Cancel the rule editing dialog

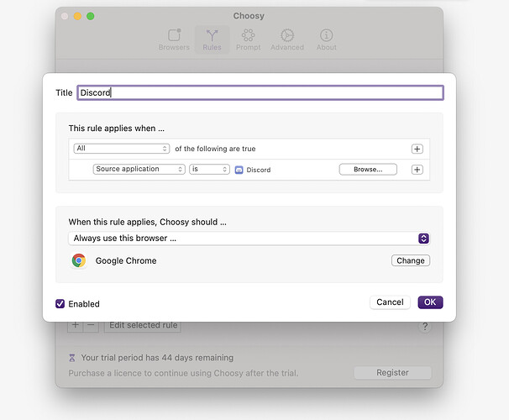[390, 302]
